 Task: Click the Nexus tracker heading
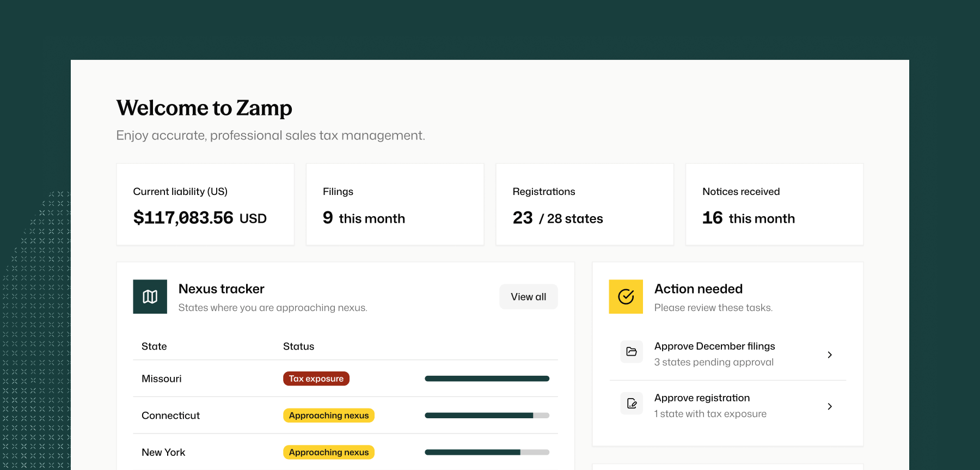(222, 289)
